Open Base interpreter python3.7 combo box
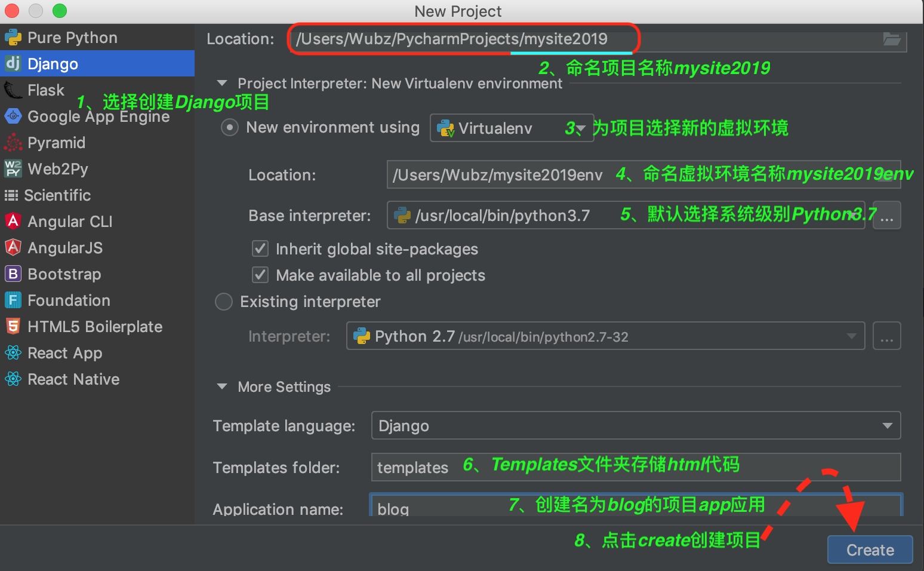The width and height of the screenshot is (924, 571). (626, 215)
